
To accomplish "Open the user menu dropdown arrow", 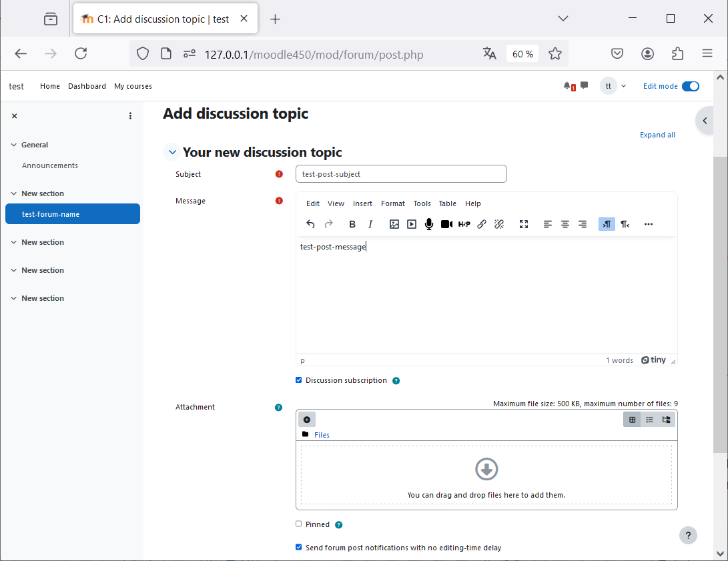I will pos(623,86).
